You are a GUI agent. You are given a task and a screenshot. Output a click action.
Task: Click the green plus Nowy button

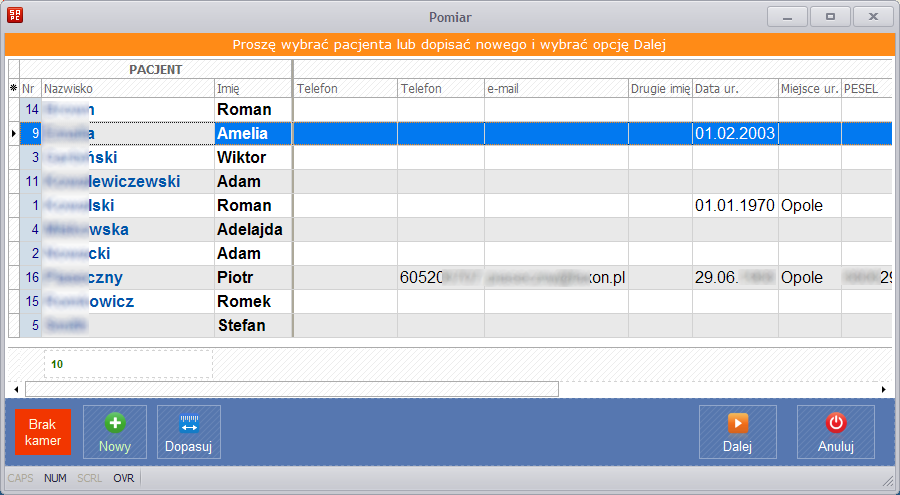[115, 432]
